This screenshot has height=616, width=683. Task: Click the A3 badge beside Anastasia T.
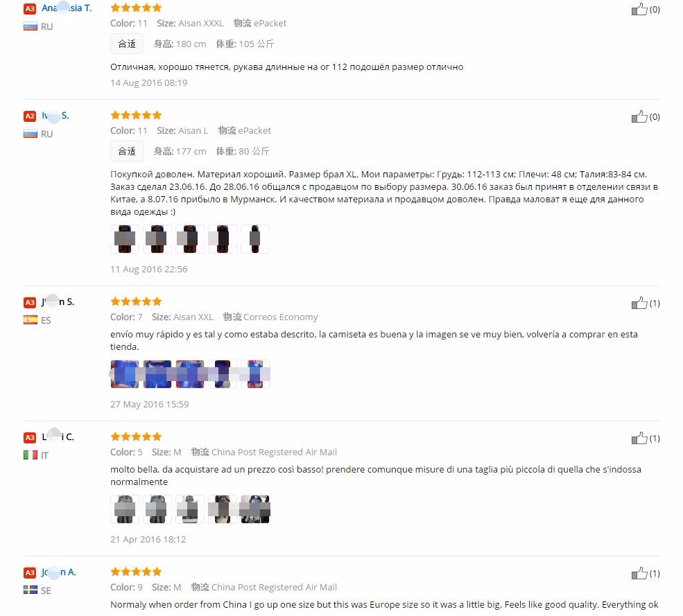click(30, 9)
